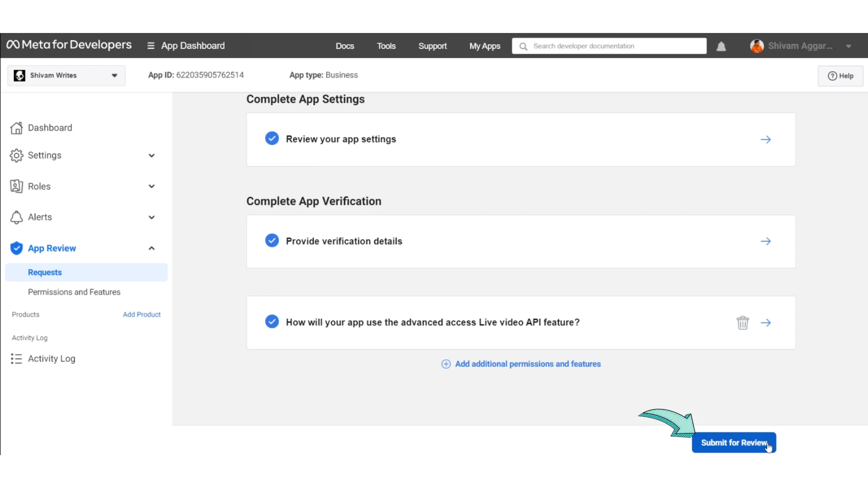Click the Activity Log list icon

(16, 359)
